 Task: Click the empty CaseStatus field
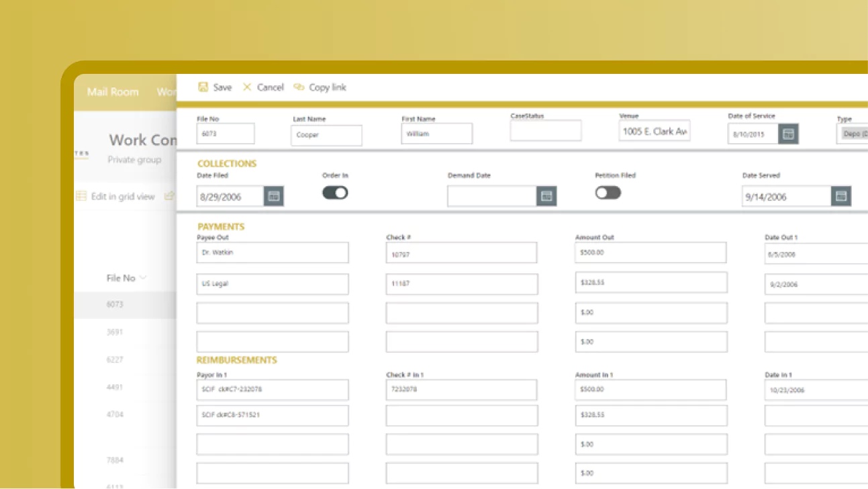[x=546, y=131]
